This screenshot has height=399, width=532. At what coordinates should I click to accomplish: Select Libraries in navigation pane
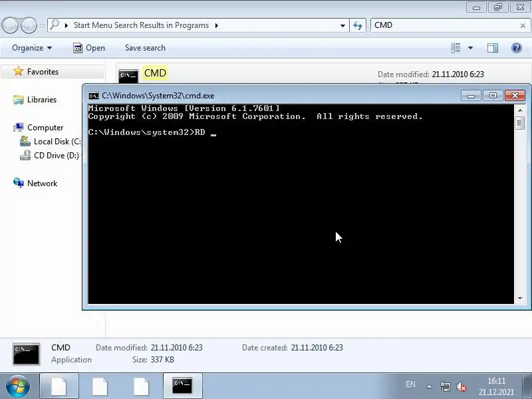(x=42, y=99)
